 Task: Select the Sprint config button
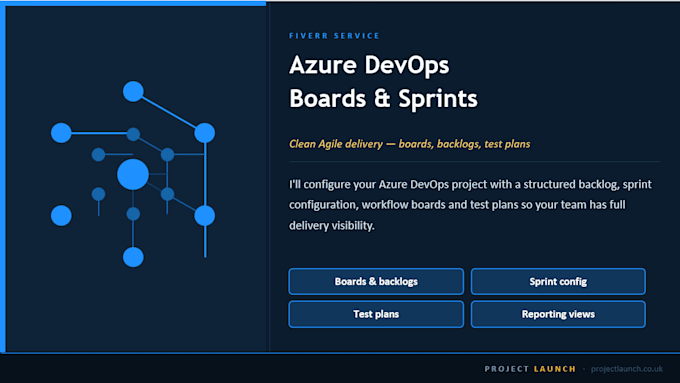tap(558, 282)
